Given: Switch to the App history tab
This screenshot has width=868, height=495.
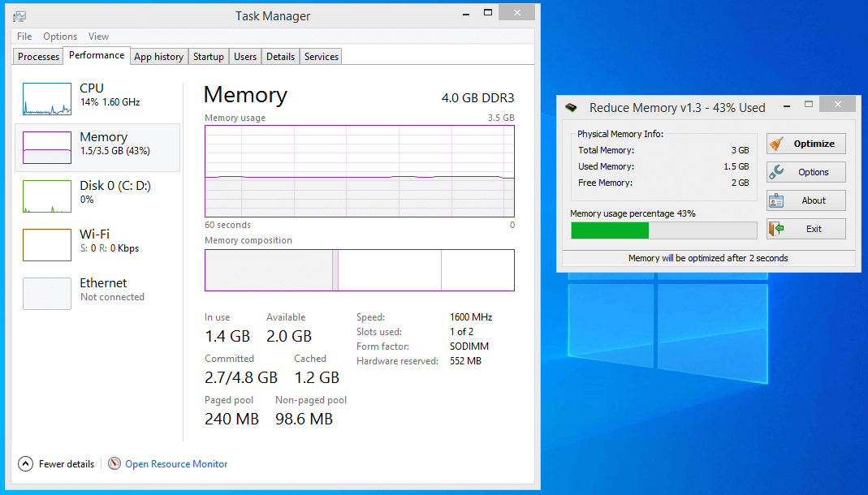Looking at the screenshot, I should pyautogui.click(x=159, y=57).
